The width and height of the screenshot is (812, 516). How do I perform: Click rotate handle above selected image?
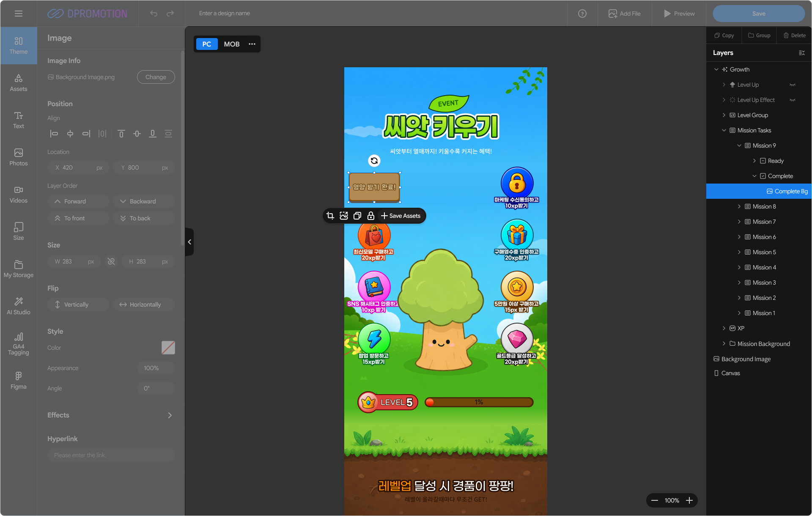[374, 161]
